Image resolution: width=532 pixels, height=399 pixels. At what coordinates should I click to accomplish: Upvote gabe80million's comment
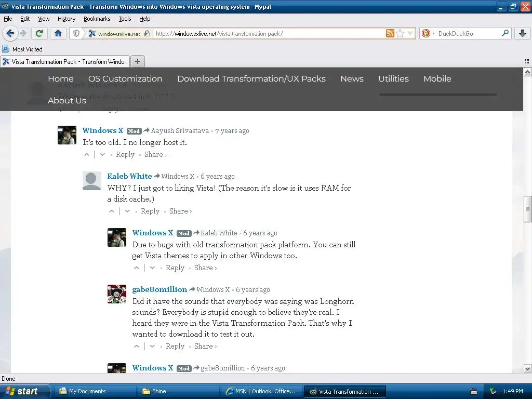(x=137, y=347)
